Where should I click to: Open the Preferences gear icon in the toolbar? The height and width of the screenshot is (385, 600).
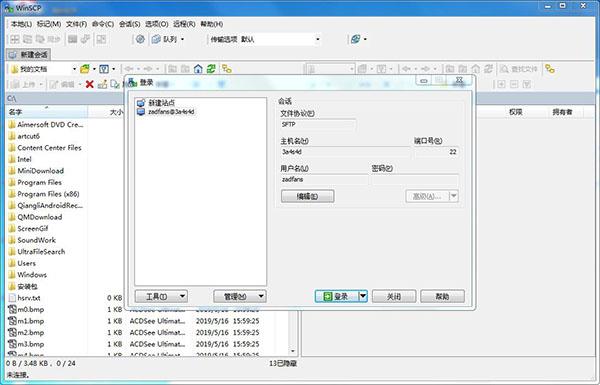[x=140, y=39]
